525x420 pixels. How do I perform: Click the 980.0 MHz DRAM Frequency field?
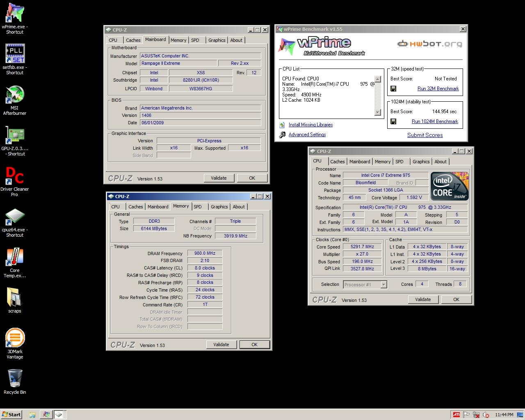(205, 253)
